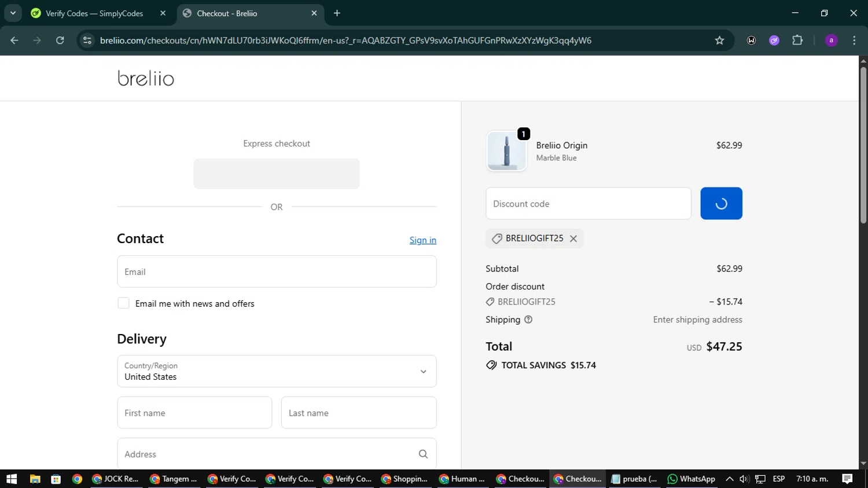Screen dimensions: 868x488
Task: Focus the Address field
Action: [277, 454]
